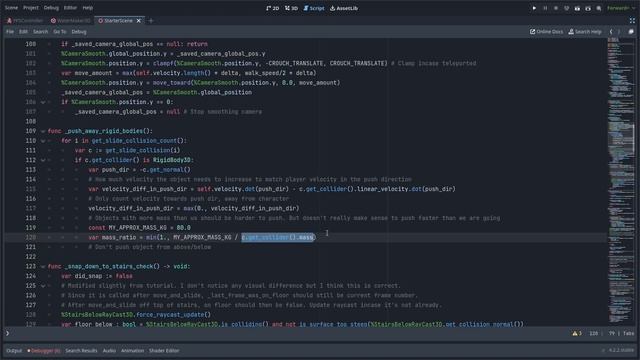This screenshot has width=640, height=360.
Task: Open the Debugger bottom panel
Action: (44, 350)
